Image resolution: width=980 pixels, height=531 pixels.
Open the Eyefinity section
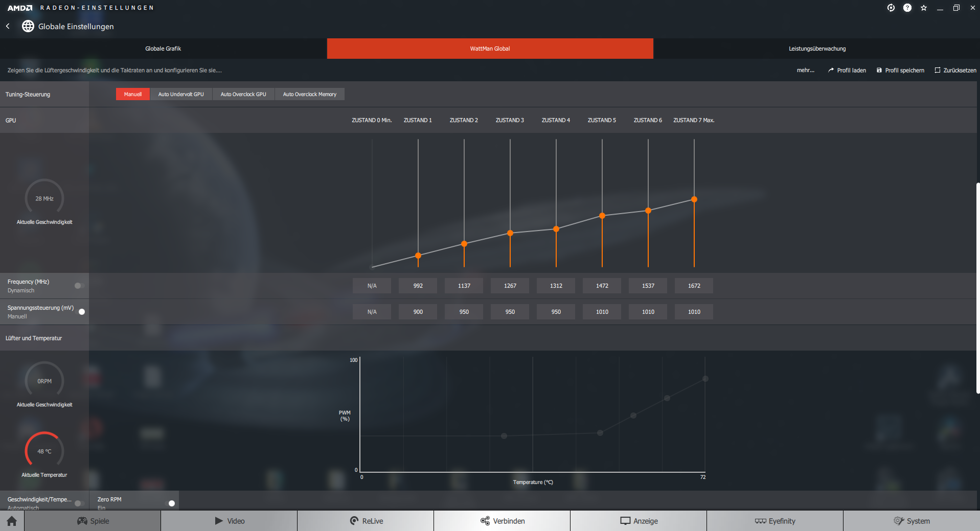[775, 521]
